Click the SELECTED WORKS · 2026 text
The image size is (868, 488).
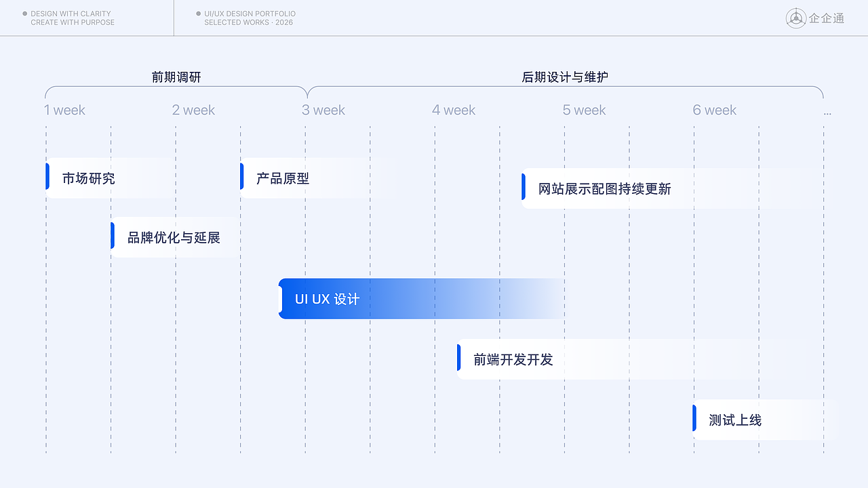pos(248,22)
